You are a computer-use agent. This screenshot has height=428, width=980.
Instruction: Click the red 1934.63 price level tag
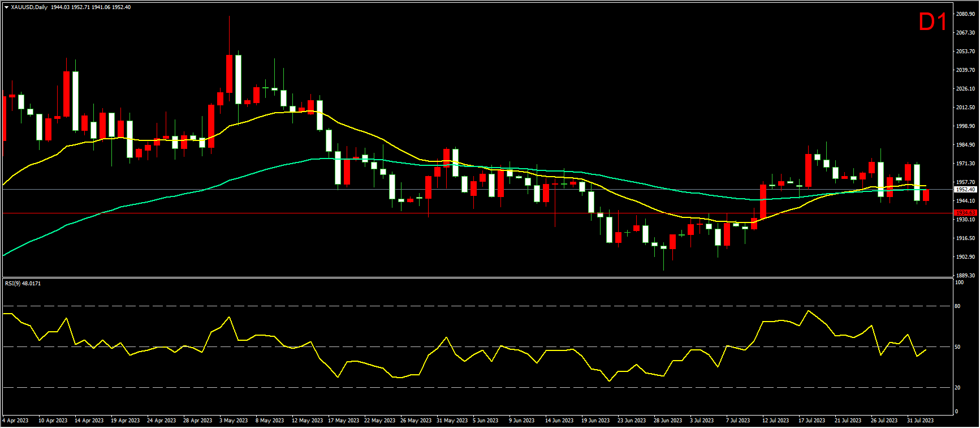965,213
